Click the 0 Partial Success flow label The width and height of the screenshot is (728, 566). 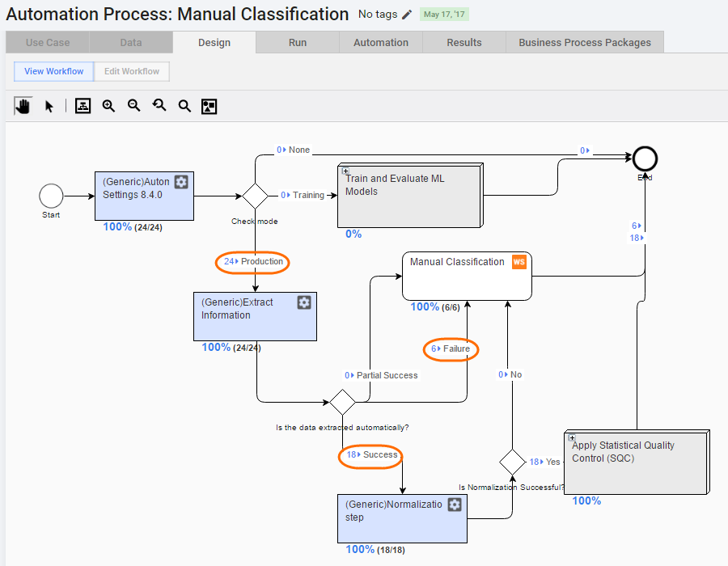pos(381,375)
